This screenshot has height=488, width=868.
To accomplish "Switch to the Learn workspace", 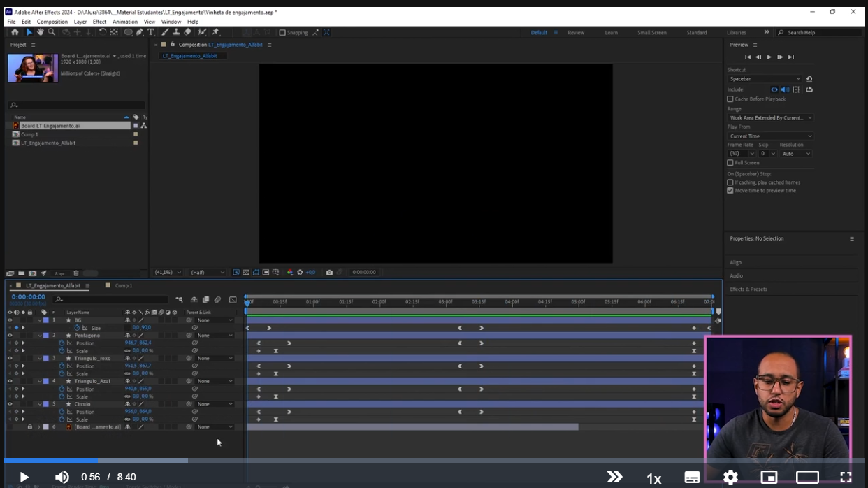I will click(611, 33).
